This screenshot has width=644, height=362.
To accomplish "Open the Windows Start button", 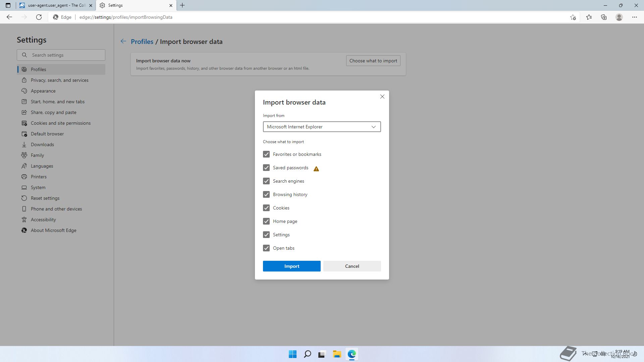I will click(292, 354).
